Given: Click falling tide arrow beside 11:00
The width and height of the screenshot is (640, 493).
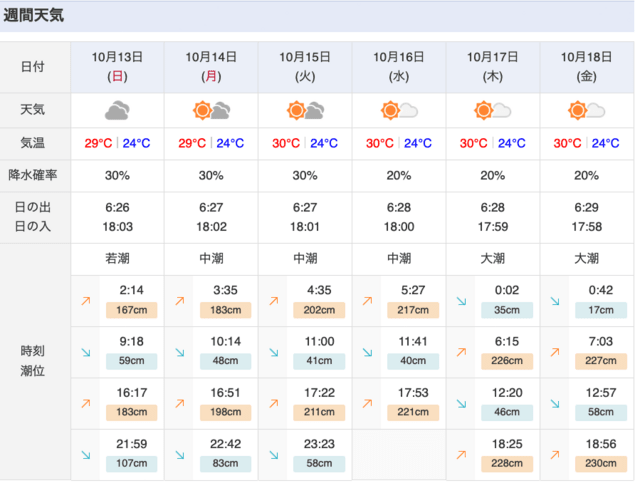Looking at the screenshot, I should pyautogui.click(x=274, y=353).
